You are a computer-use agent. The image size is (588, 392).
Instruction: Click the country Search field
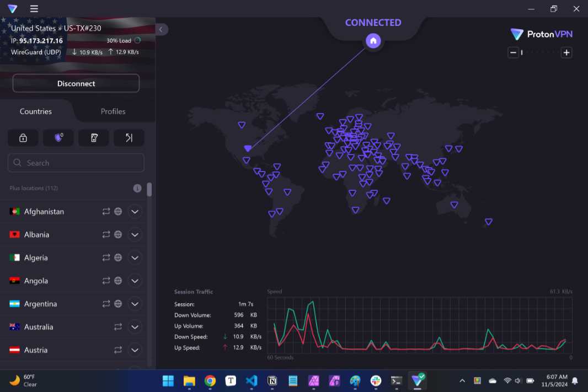pos(76,163)
